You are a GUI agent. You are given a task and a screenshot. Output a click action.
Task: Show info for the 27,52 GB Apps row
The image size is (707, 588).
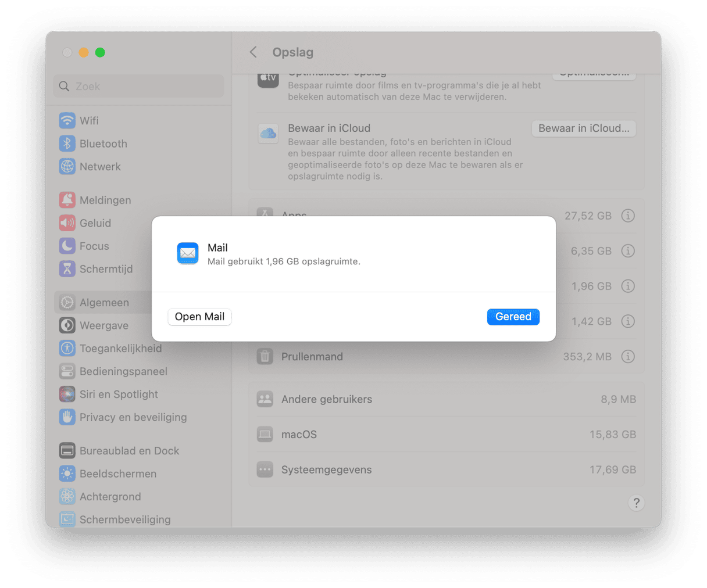pos(628,216)
